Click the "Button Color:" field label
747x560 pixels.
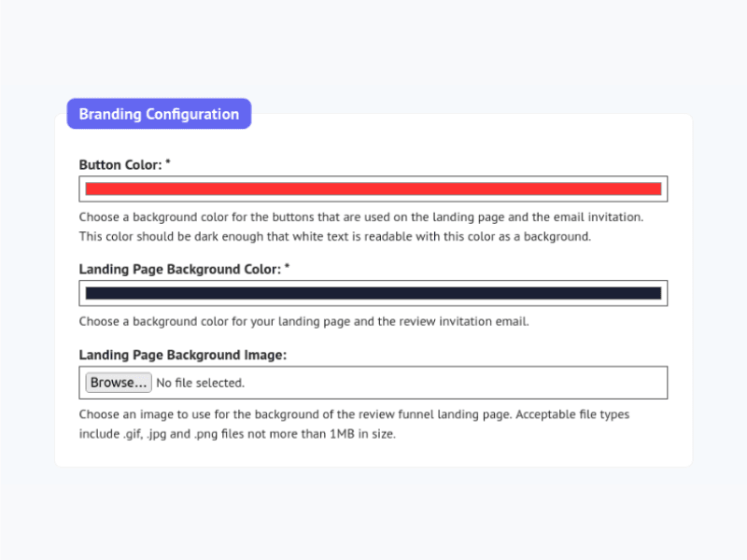(x=120, y=164)
